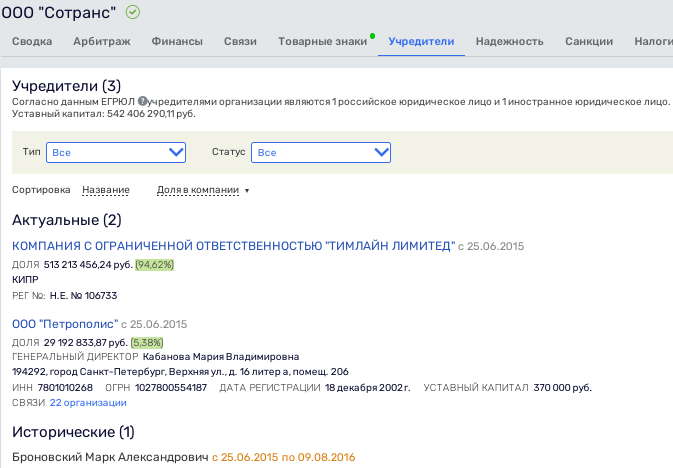Image resolution: width=673 pixels, height=468 pixels.
Task: Click the sort arrow next to Доля в компании
Action: [247, 191]
